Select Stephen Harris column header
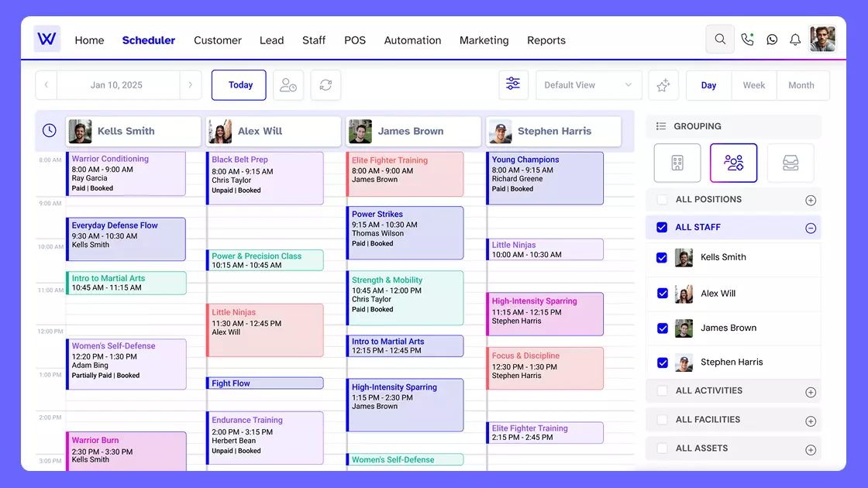 click(553, 131)
